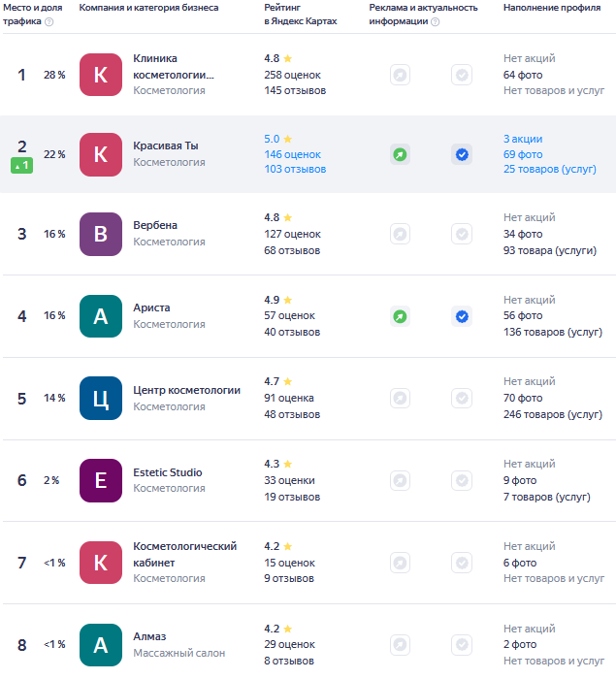616x679 pixels.
Task: Select the company name 'Косметологический кабинет'
Action: pos(185,555)
